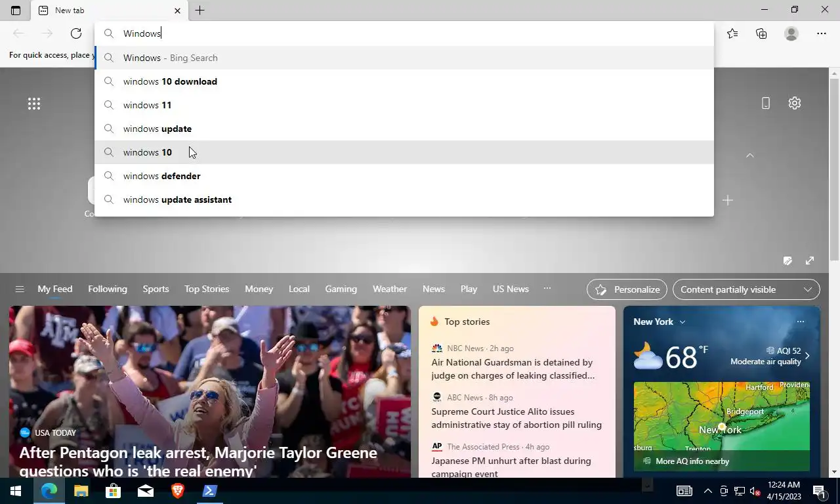The height and width of the screenshot is (504, 840).
Task: Switch to the Money tab
Action: (259, 289)
